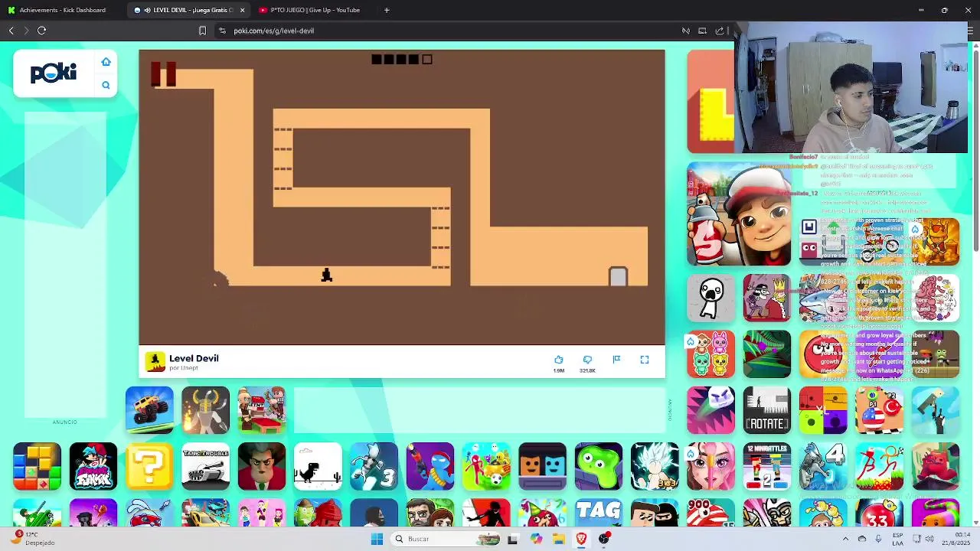Open the Viking warrior game thumbnail
This screenshot has height=551, width=980.
tap(205, 410)
